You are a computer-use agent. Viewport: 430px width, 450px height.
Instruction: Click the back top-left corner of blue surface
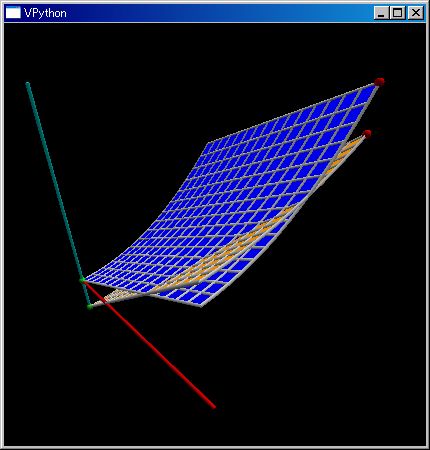[x=208, y=143]
